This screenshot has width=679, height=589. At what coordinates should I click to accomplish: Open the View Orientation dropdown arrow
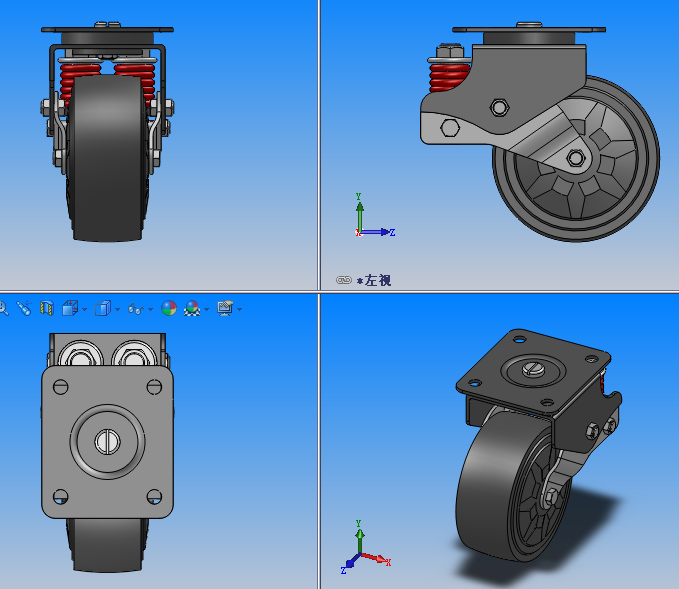(84, 309)
